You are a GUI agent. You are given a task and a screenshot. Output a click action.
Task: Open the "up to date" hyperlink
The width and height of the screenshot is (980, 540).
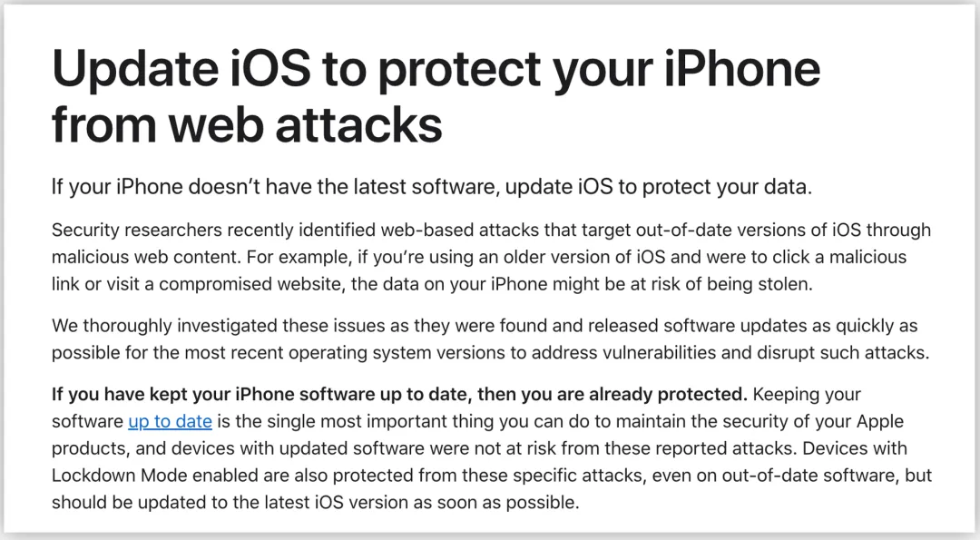click(x=170, y=422)
